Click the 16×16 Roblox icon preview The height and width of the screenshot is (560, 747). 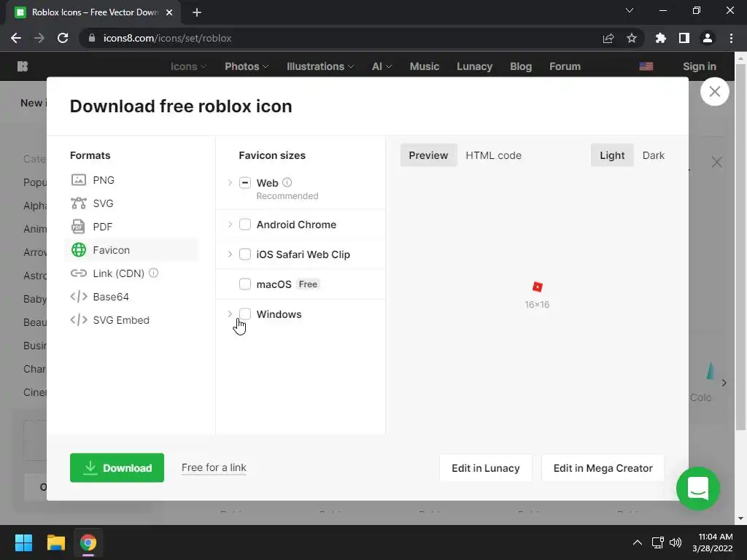coord(538,287)
